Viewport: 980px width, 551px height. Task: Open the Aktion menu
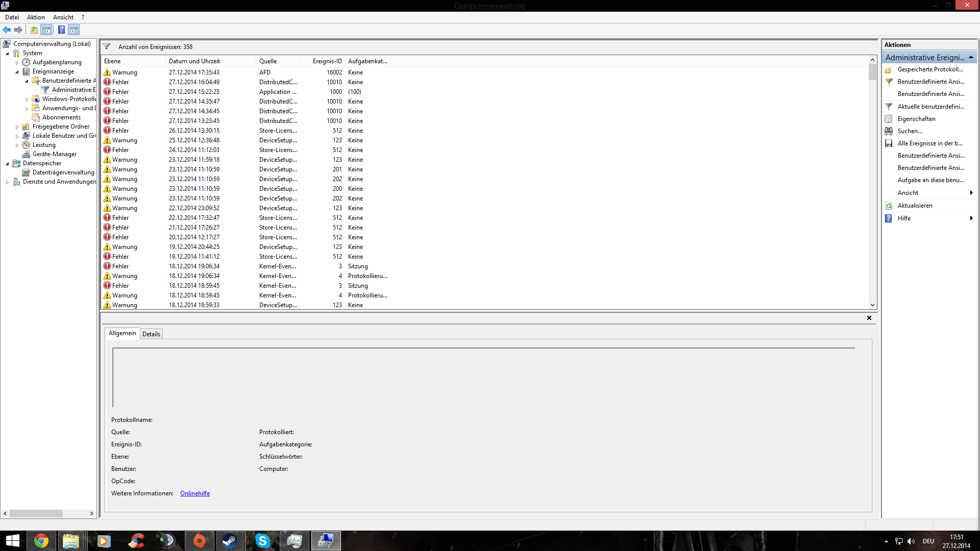(x=36, y=17)
